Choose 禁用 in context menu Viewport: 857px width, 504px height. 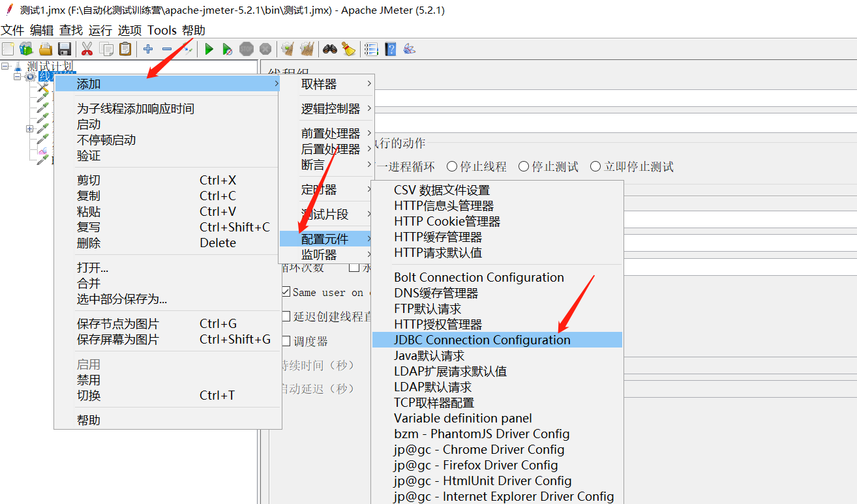(x=168, y=379)
